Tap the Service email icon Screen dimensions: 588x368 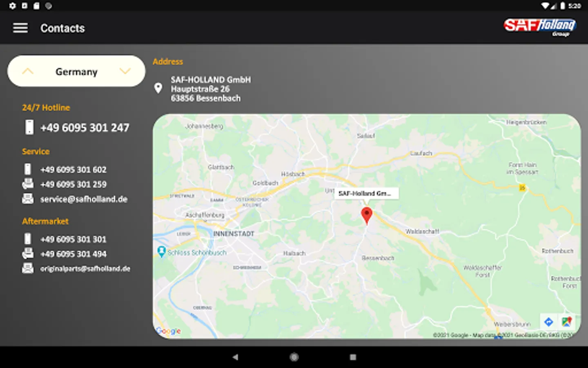[28, 199]
